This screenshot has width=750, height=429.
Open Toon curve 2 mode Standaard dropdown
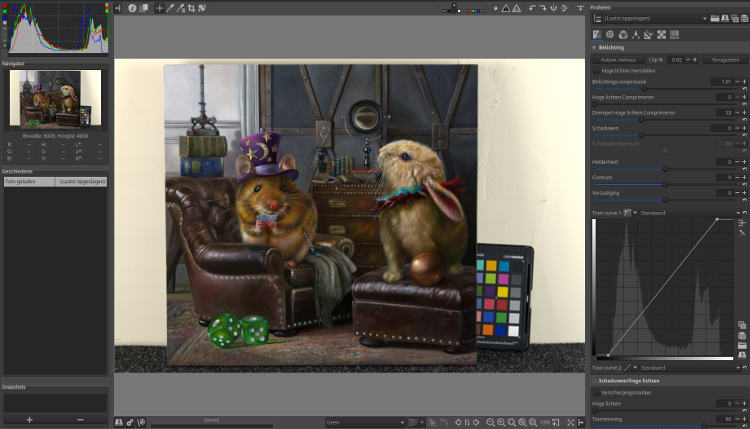point(689,368)
